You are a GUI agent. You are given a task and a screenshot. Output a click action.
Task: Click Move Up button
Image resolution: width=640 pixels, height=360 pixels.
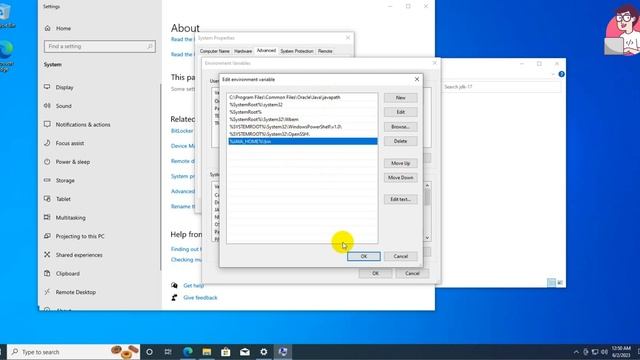pyautogui.click(x=400, y=163)
